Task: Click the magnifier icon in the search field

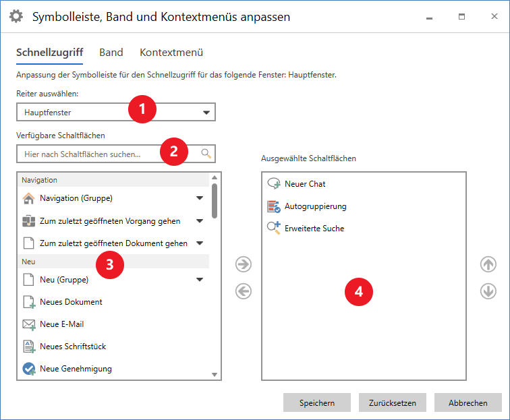Action: tap(206, 154)
